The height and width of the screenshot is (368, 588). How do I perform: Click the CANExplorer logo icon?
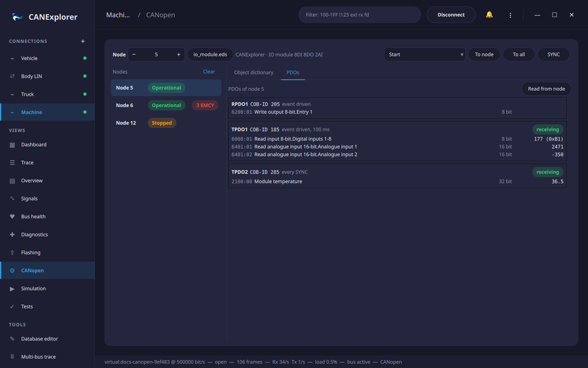coord(17,17)
